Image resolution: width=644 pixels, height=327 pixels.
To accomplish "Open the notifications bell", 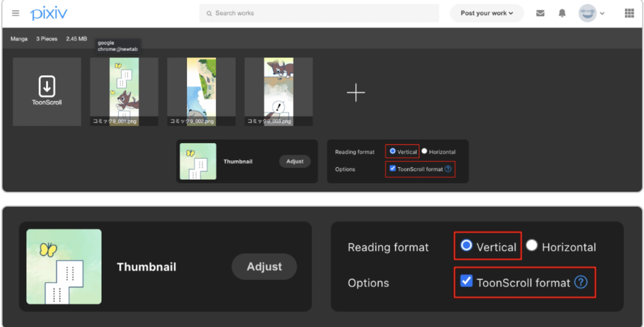I will pyautogui.click(x=562, y=13).
